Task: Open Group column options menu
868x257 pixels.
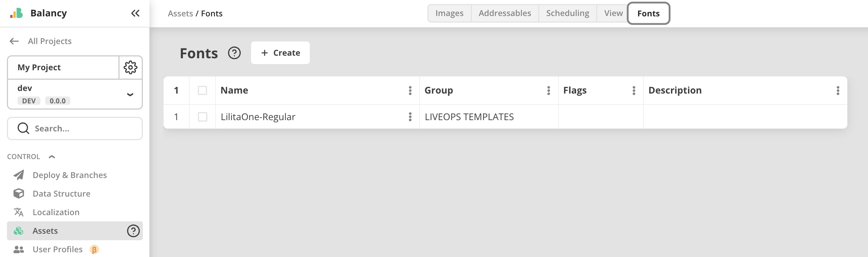Action: (549, 91)
